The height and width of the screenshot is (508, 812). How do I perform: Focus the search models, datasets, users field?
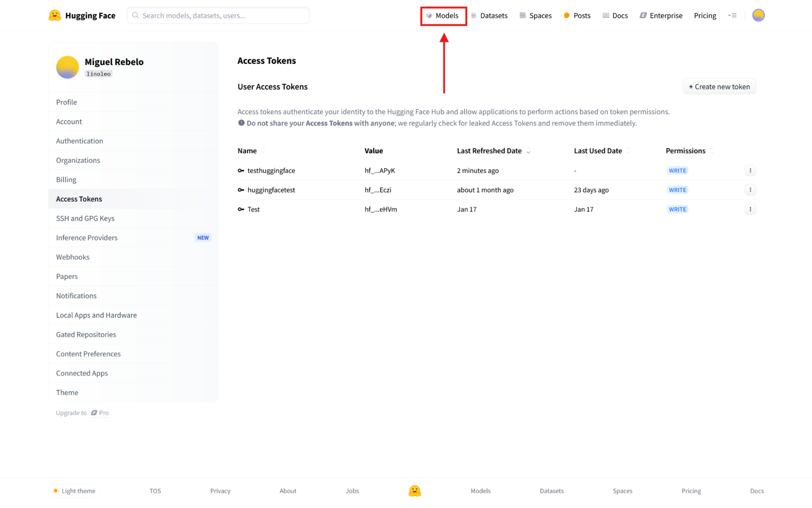click(218, 15)
